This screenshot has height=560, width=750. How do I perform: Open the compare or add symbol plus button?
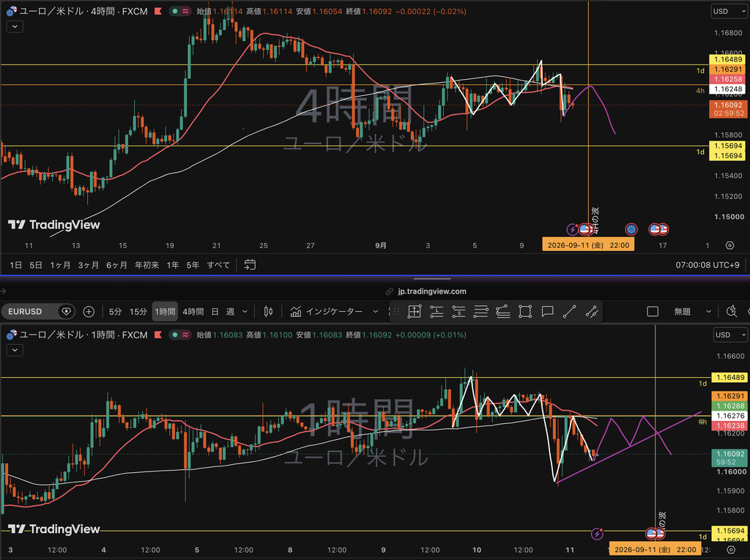[89, 312]
